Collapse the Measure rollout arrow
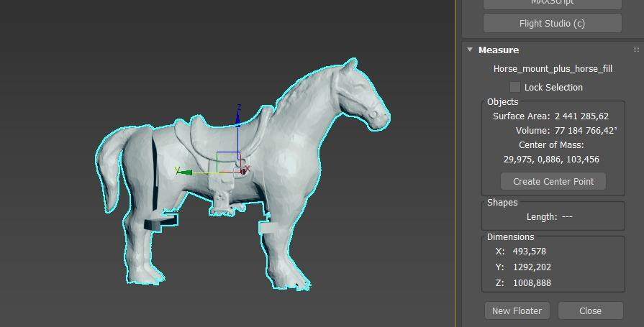The width and height of the screenshot is (644, 327). [x=470, y=50]
